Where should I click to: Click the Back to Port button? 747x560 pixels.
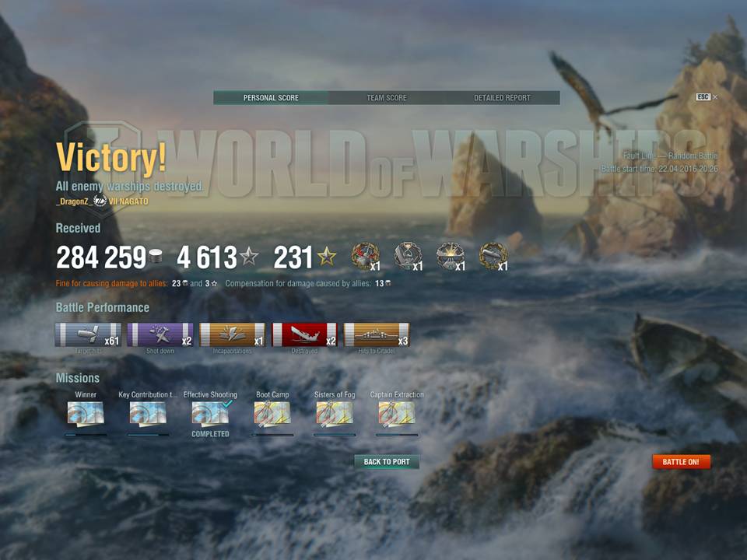(x=387, y=461)
